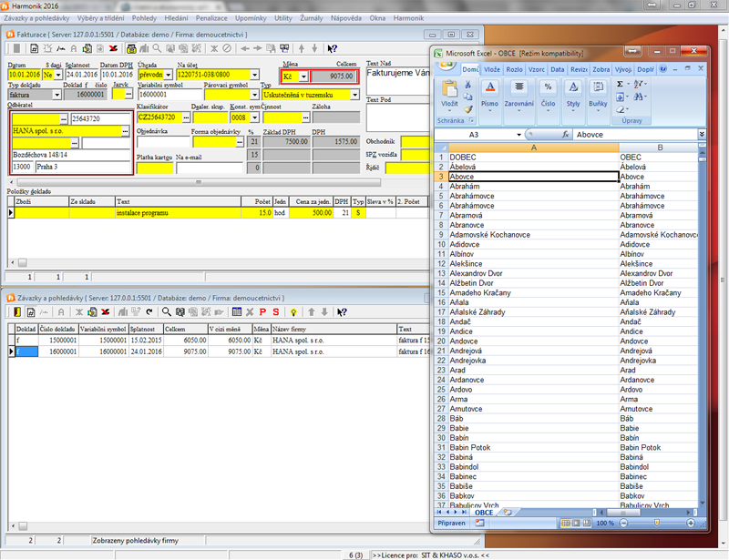
Task: Click the Clear eraser icon in Excel ribbon
Action: coord(621,109)
